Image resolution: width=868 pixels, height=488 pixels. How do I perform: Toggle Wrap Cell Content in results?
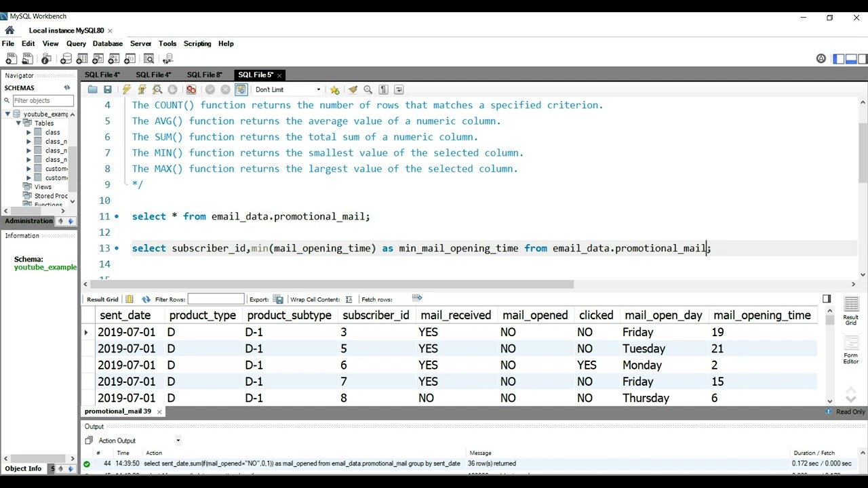click(349, 300)
